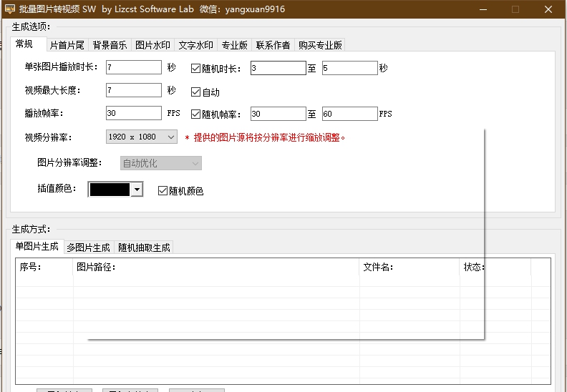Click the 图片路径 column header
This screenshot has height=392, width=567.
pos(216,267)
